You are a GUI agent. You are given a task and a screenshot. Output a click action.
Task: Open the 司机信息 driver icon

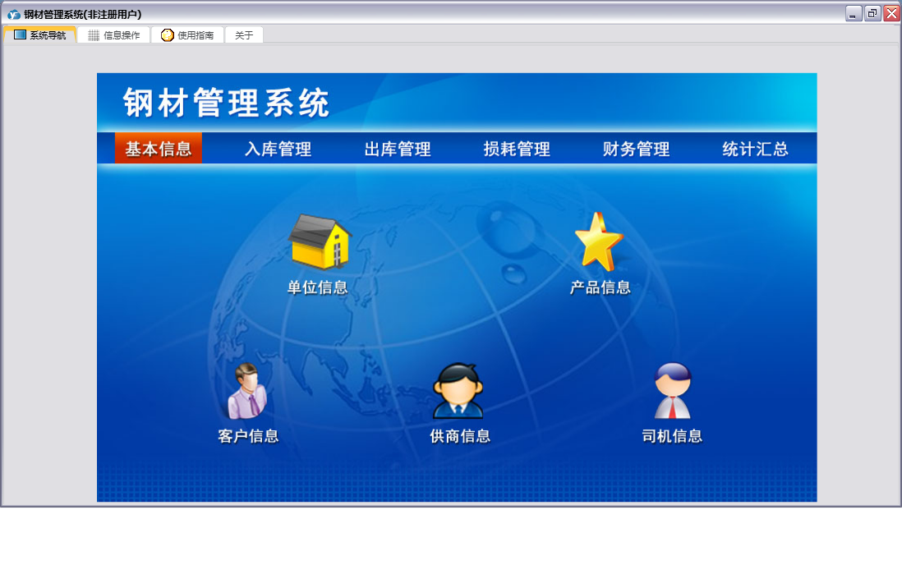click(x=673, y=390)
